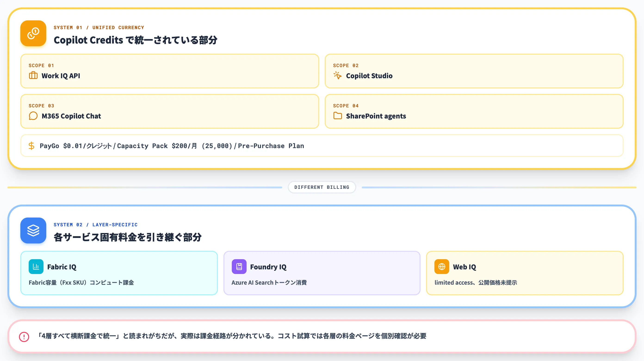Click the 'SCOPE 03' label

click(41, 106)
